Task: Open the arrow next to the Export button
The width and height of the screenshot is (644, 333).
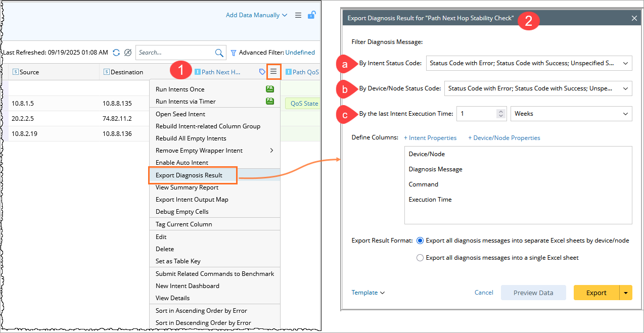Action: tap(626, 293)
